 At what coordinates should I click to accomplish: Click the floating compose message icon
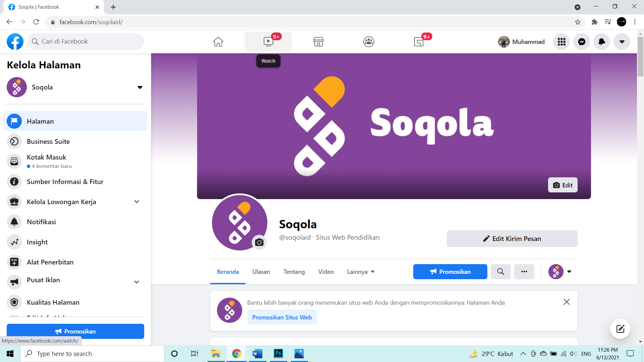(620, 329)
